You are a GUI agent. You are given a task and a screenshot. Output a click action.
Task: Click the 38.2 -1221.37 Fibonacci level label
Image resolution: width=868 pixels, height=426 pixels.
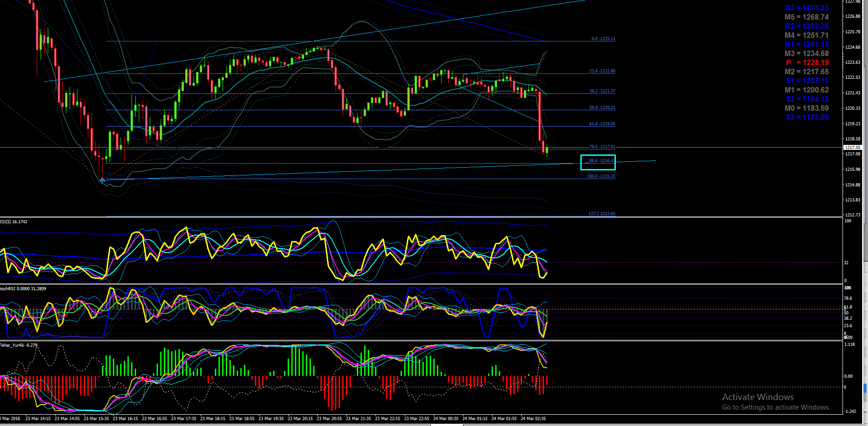pyautogui.click(x=602, y=91)
